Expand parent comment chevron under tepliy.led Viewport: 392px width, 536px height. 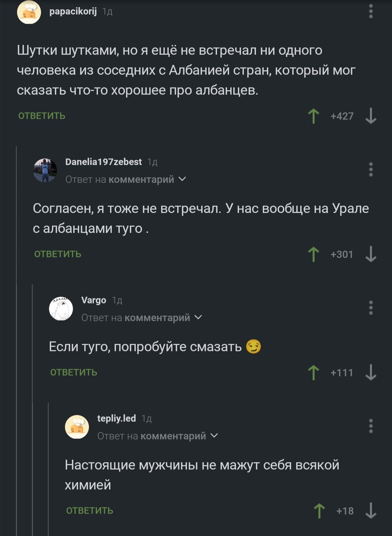pyautogui.click(x=215, y=435)
